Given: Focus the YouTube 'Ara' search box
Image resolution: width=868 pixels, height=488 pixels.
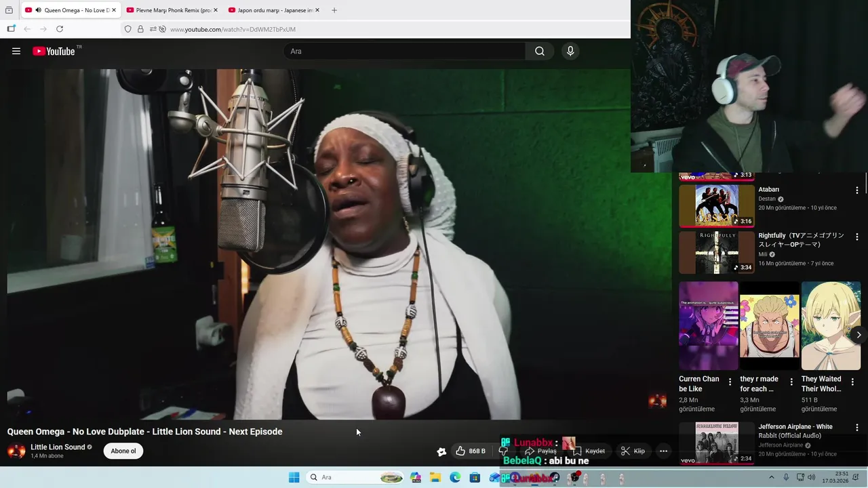Looking at the screenshot, I should click(405, 51).
